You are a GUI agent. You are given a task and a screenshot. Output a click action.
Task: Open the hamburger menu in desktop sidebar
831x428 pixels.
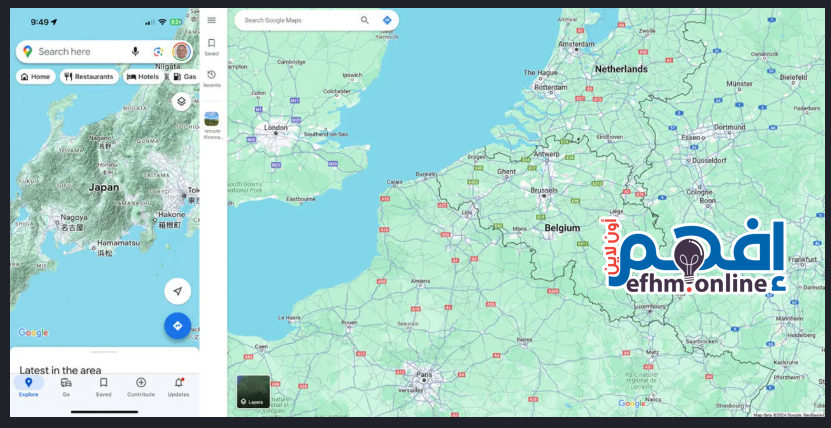pyautogui.click(x=211, y=20)
